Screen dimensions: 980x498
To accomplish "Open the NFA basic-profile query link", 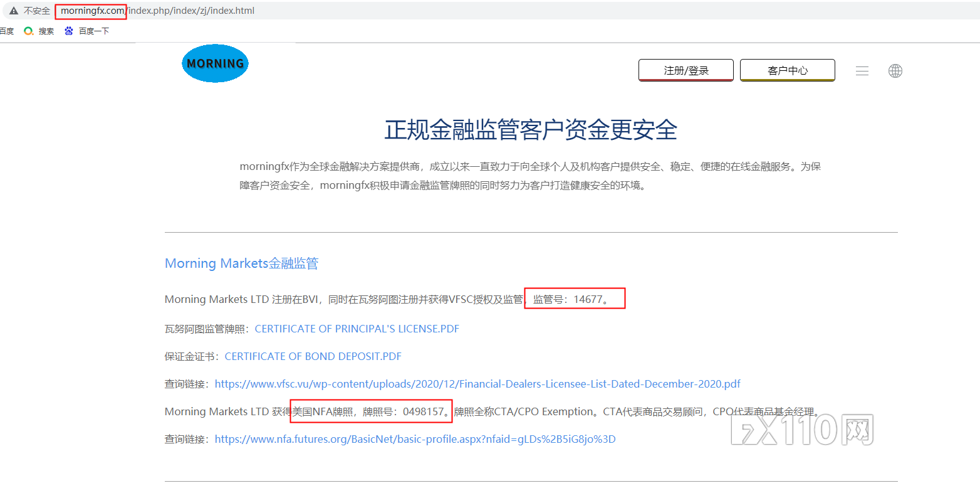I will [x=415, y=438].
